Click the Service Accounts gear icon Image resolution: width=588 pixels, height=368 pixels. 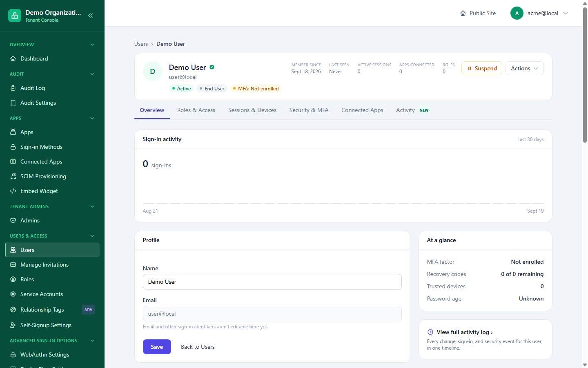click(13, 294)
